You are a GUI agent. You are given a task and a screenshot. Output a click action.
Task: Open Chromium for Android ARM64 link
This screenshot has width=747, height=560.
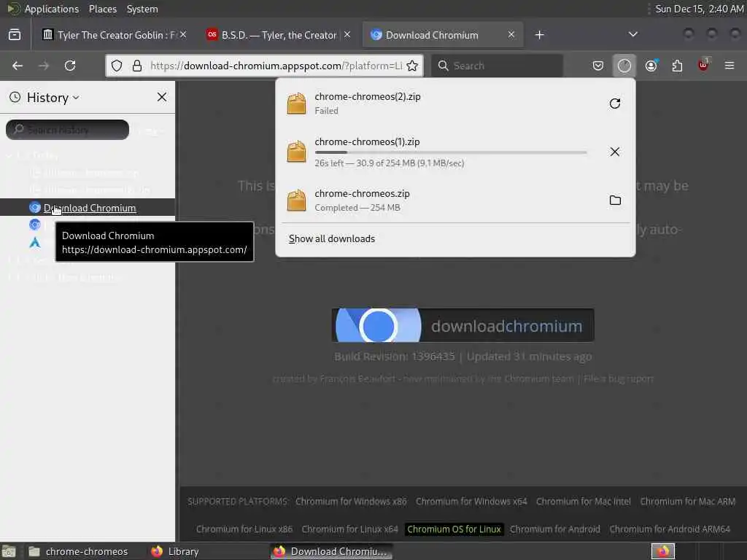(x=670, y=529)
